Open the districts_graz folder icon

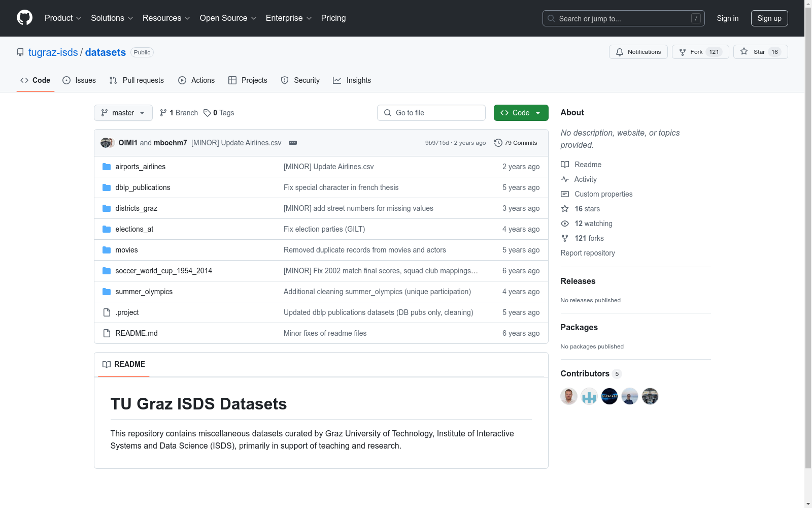[x=107, y=208]
